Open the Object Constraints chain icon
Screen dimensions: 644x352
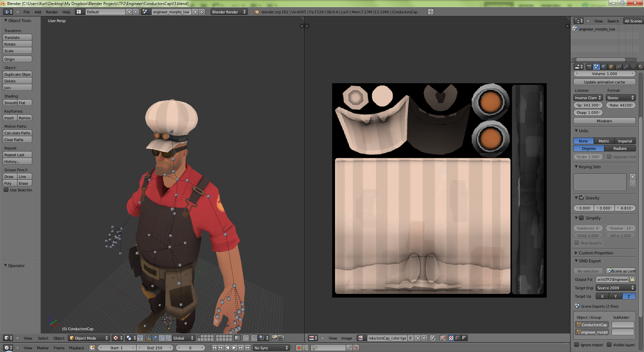pyautogui.click(x=619, y=67)
